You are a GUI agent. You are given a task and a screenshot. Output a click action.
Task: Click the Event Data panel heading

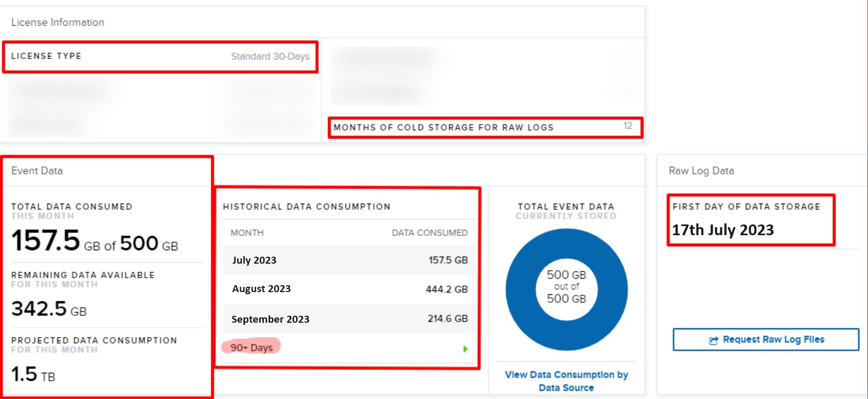37,171
